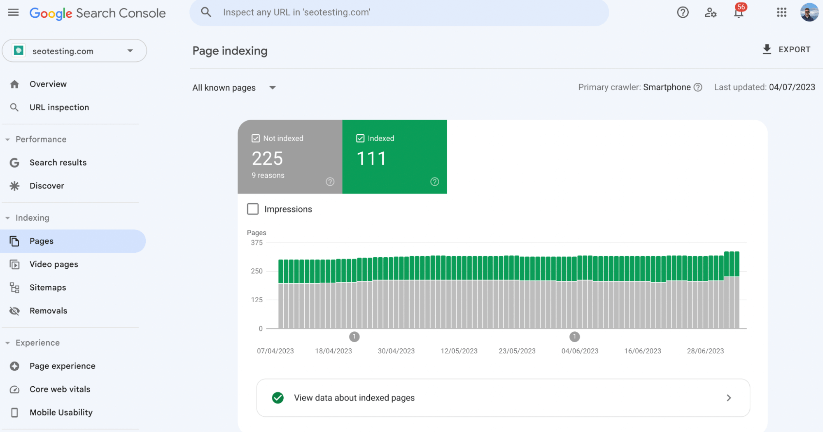Click the user profile avatar
This screenshot has width=823, height=432.
coord(809,13)
